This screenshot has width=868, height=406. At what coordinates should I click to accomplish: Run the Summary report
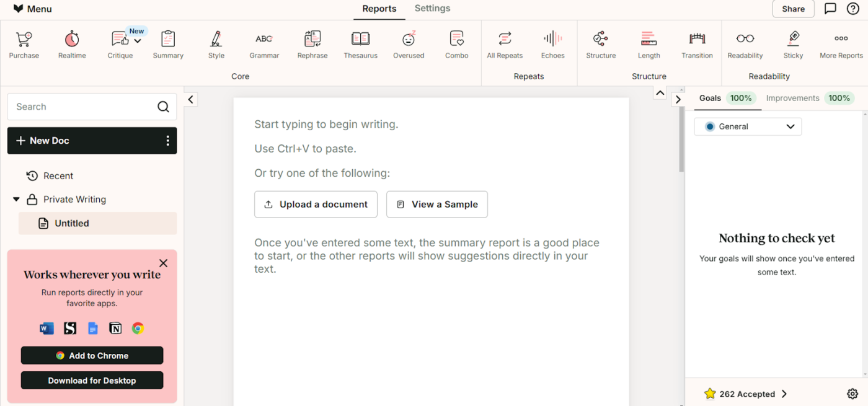167,42
